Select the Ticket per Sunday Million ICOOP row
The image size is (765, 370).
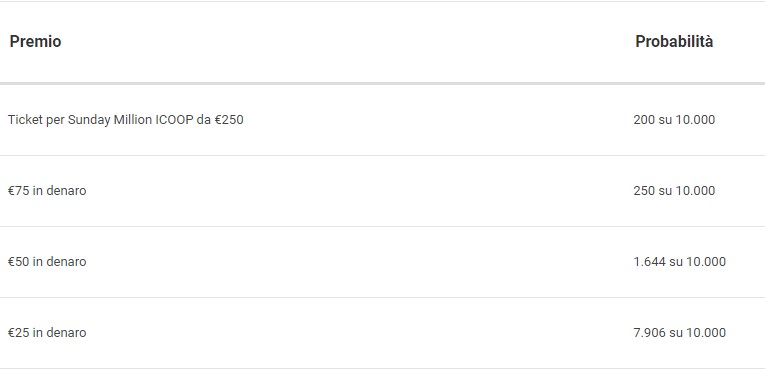pos(382,120)
